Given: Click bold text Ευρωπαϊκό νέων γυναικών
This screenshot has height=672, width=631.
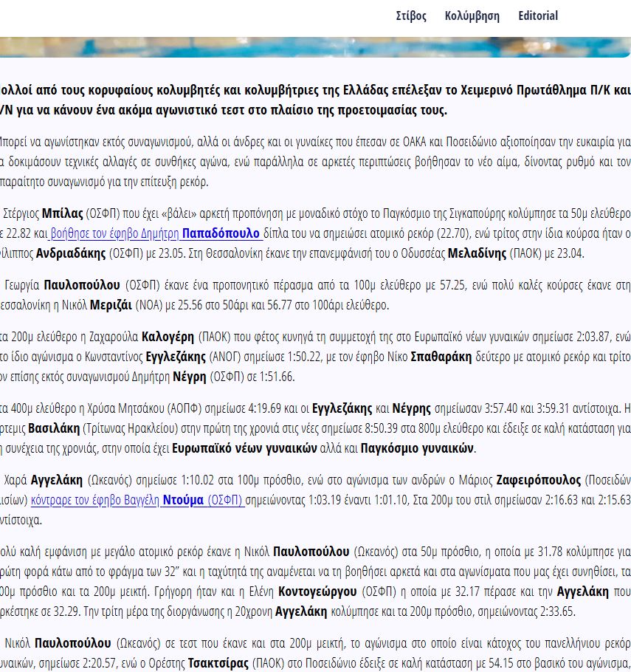Looking at the screenshot, I should coord(245,448).
